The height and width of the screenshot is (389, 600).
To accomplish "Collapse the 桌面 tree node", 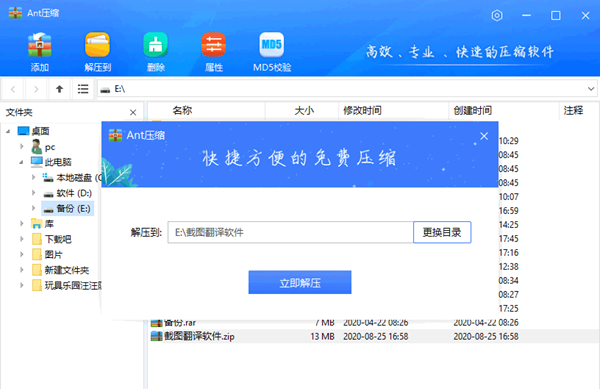I will (8, 131).
